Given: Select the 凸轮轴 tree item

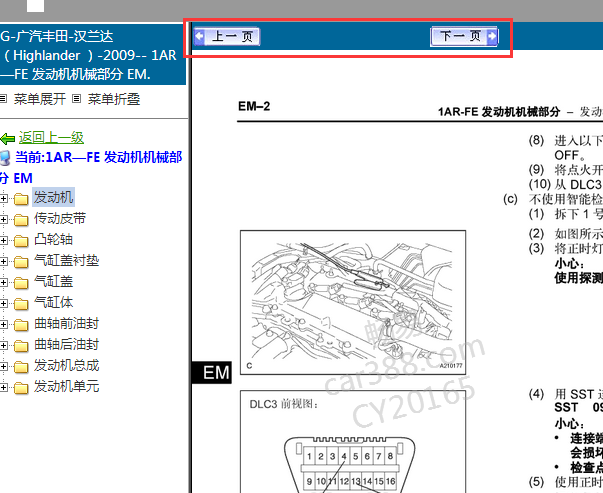Looking at the screenshot, I should click(53, 239).
